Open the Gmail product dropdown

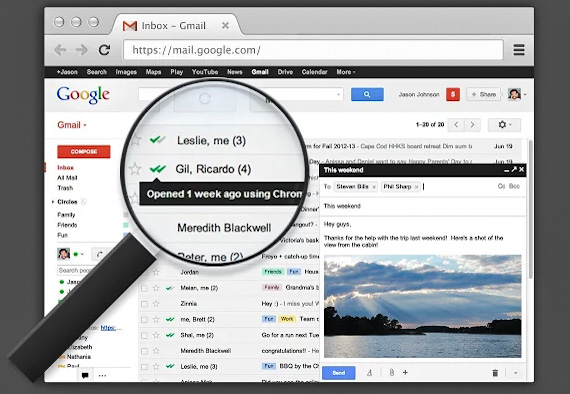(72, 125)
